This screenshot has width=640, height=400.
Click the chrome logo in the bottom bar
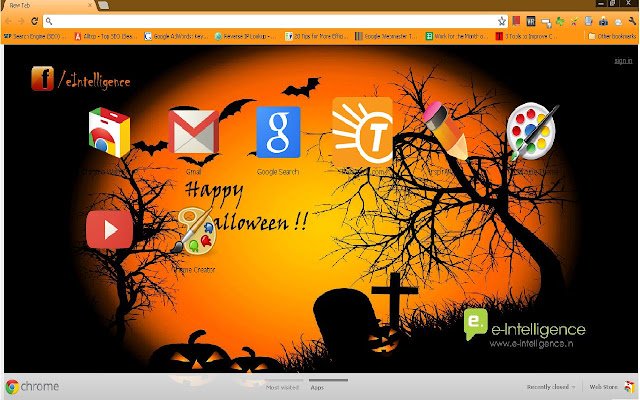[33, 386]
